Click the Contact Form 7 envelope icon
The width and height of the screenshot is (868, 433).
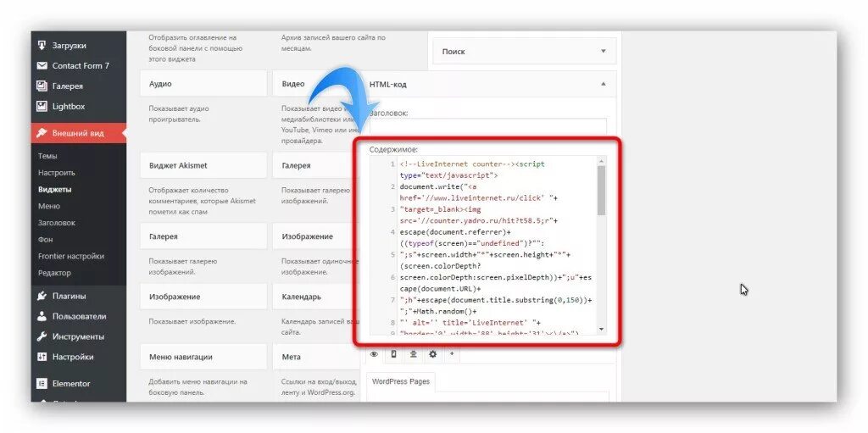42,65
